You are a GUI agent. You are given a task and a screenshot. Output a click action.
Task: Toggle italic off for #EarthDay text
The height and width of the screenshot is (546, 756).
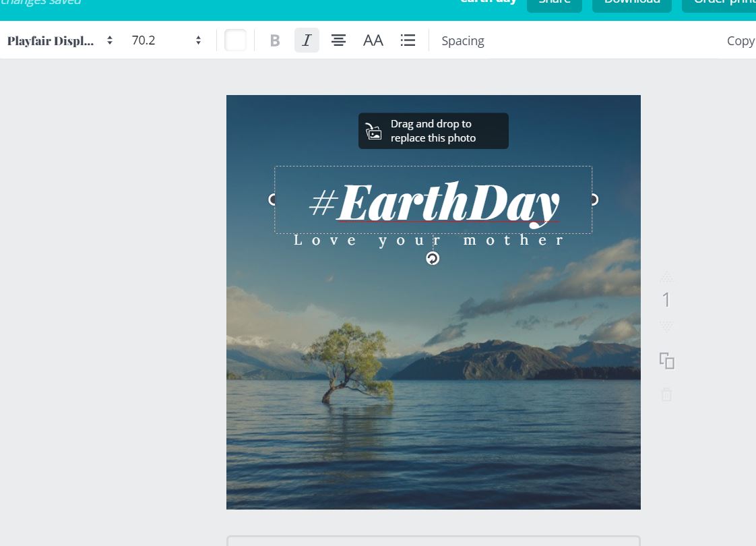tap(307, 40)
